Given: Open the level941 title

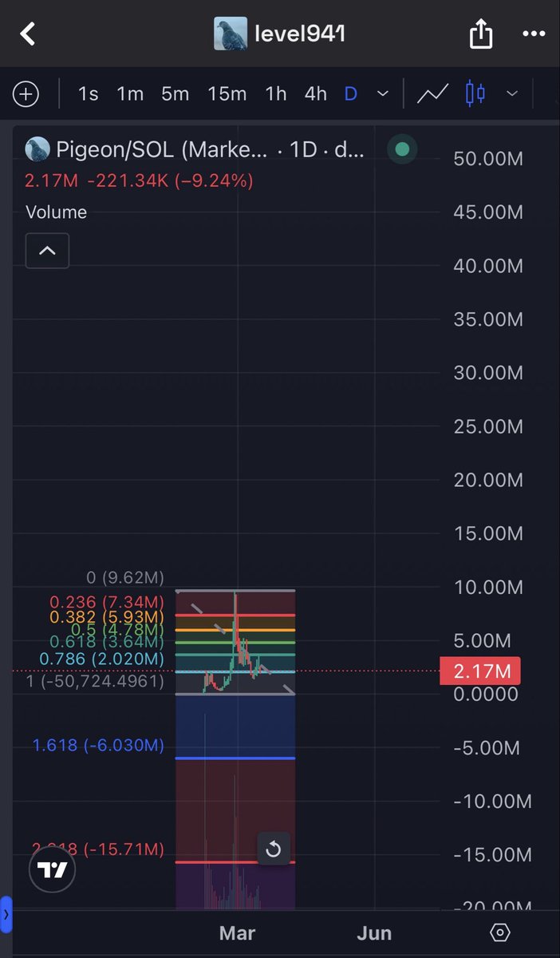Looking at the screenshot, I should [x=299, y=34].
